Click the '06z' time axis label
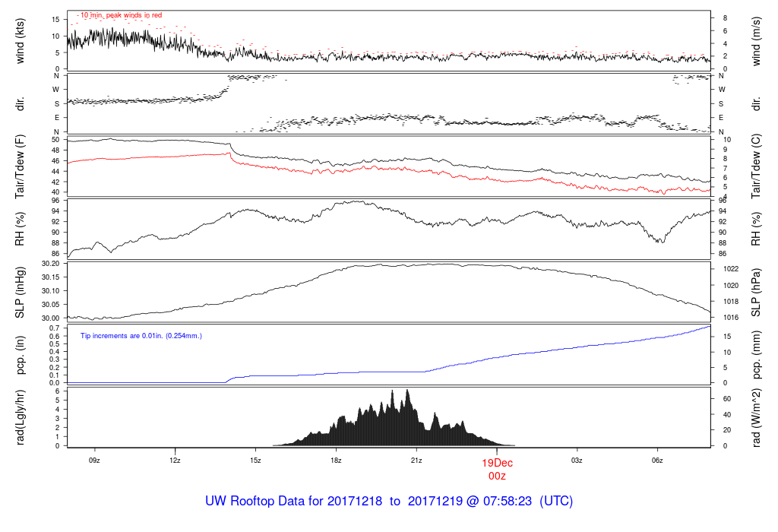 click(657, 461)
